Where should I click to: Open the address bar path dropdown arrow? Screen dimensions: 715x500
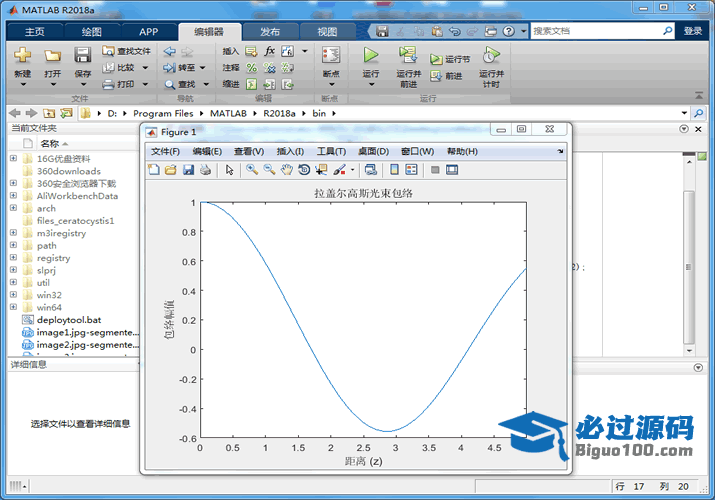coord(684,113)
